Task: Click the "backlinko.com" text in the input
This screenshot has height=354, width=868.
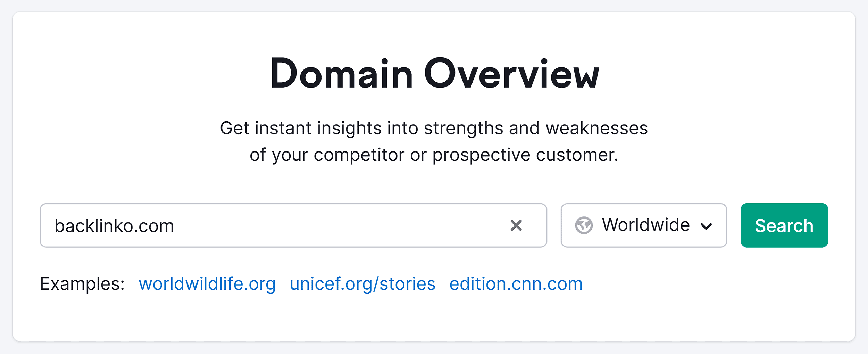Action: [x=114, y=226]
